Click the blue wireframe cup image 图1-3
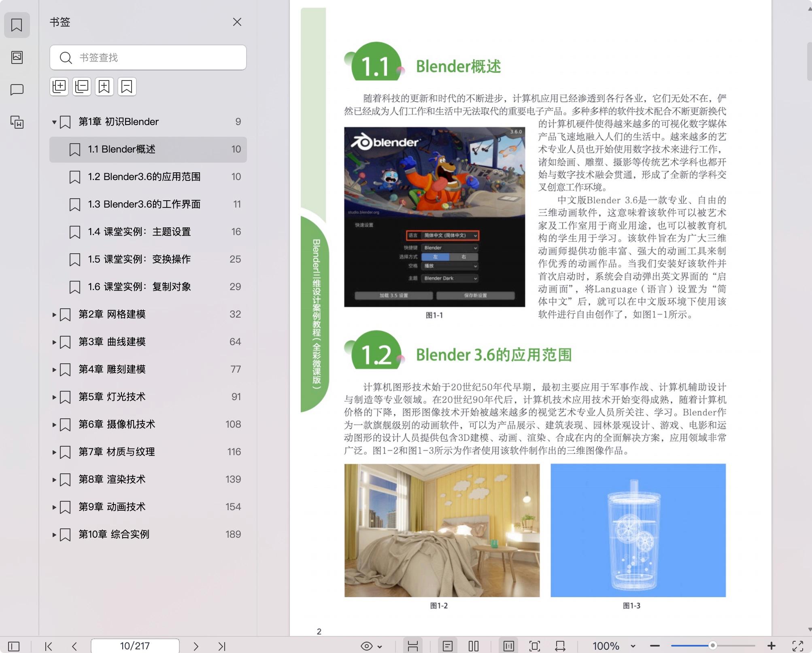The image size is (812, 653). click(638, 530)
